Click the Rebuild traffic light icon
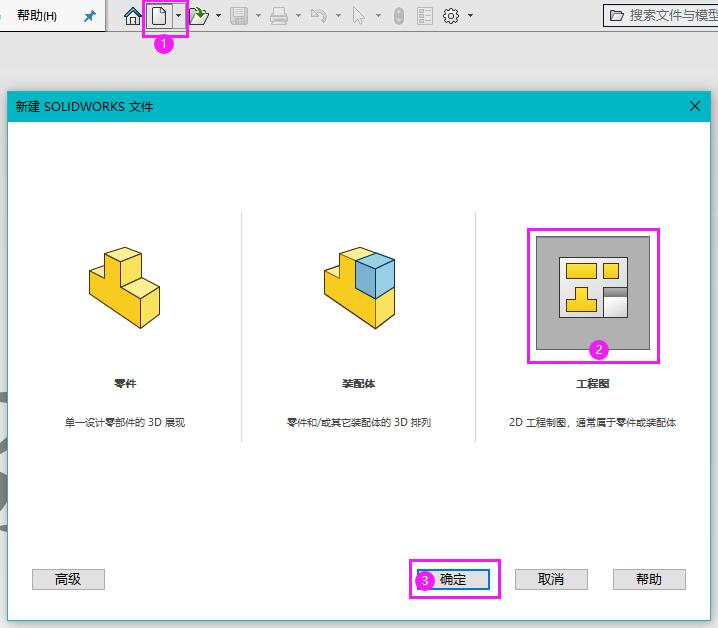718x628 pixels. (x=399, y=16)
